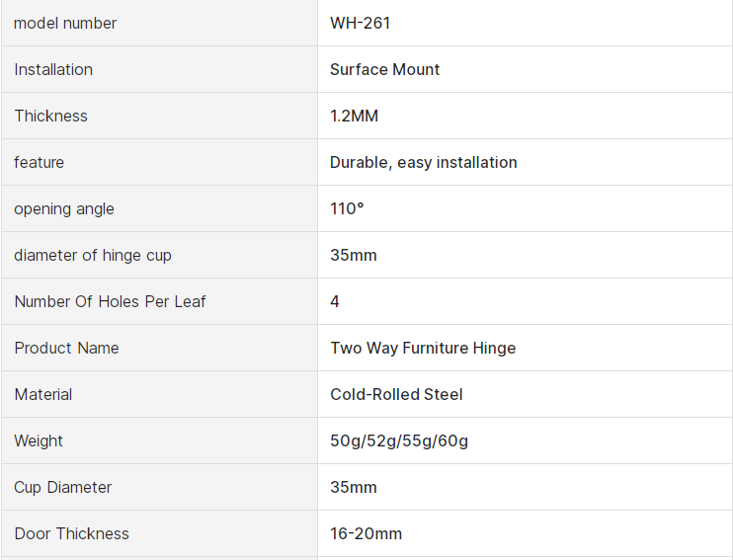Select the 110° opening angle value
Image resolution: width=733 pixels, height=560 pixels.
pos(348,208)
